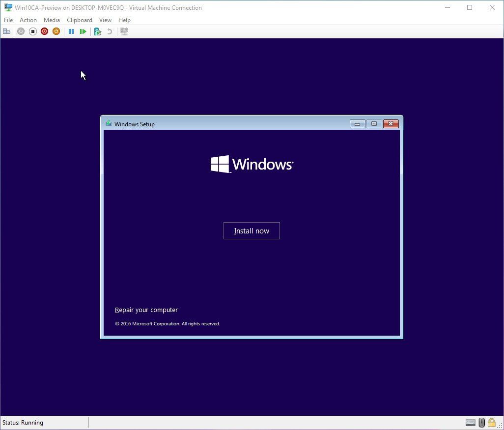504x430 pixels.
Task: Click the Install now button
Action: click(252, 230)
